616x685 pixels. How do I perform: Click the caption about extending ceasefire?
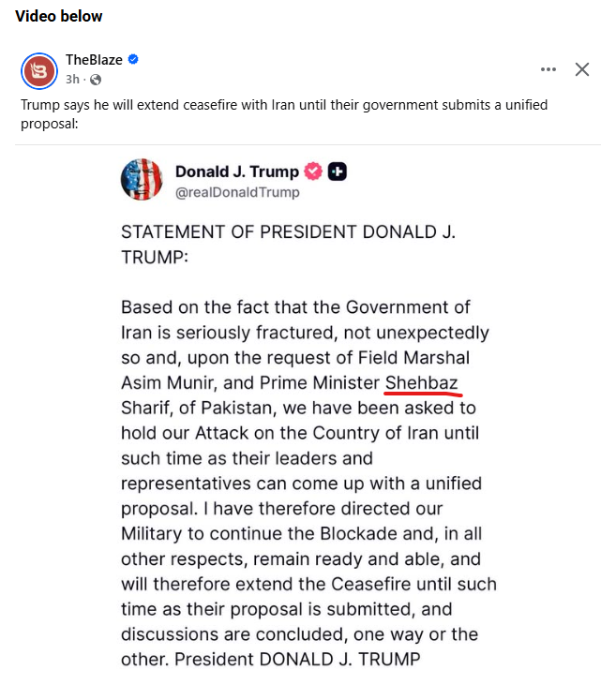pyautogui.click(x=281, y=113)
